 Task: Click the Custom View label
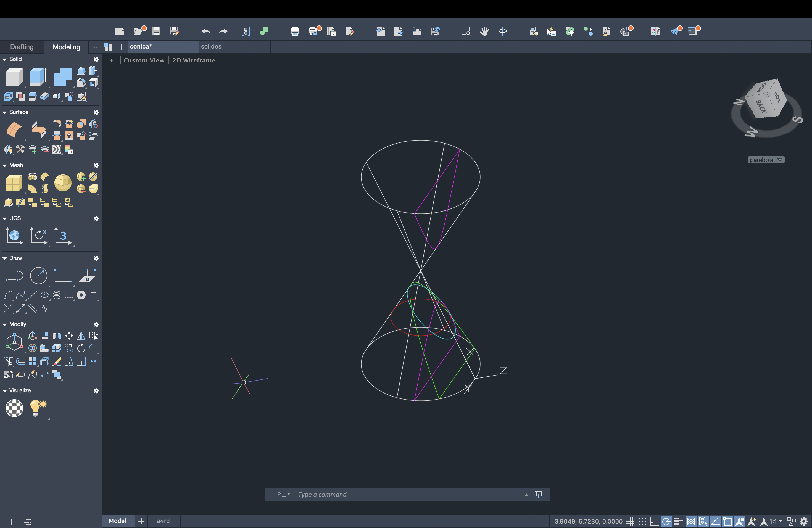[x=144, y=60]
